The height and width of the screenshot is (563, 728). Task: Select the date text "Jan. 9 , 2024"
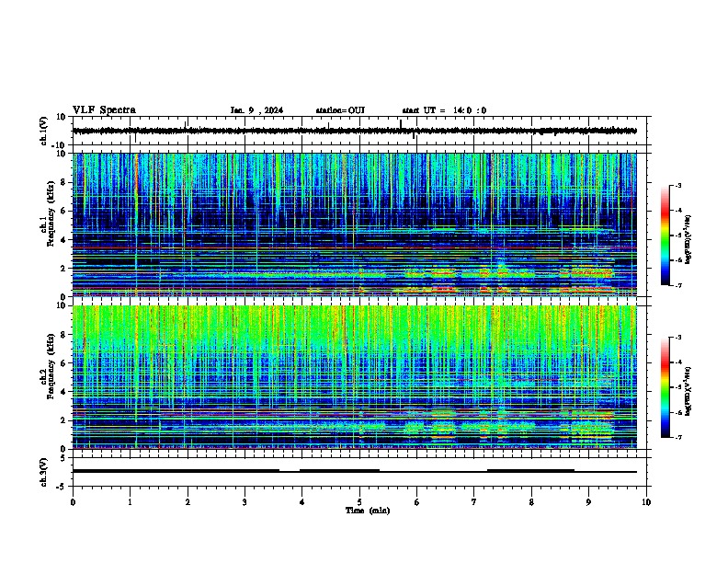pos(256,110)
